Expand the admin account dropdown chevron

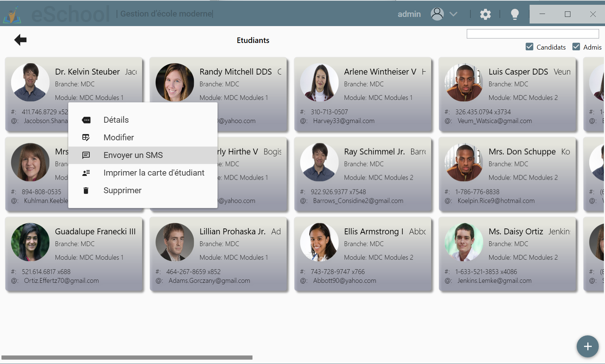[453, 14]
